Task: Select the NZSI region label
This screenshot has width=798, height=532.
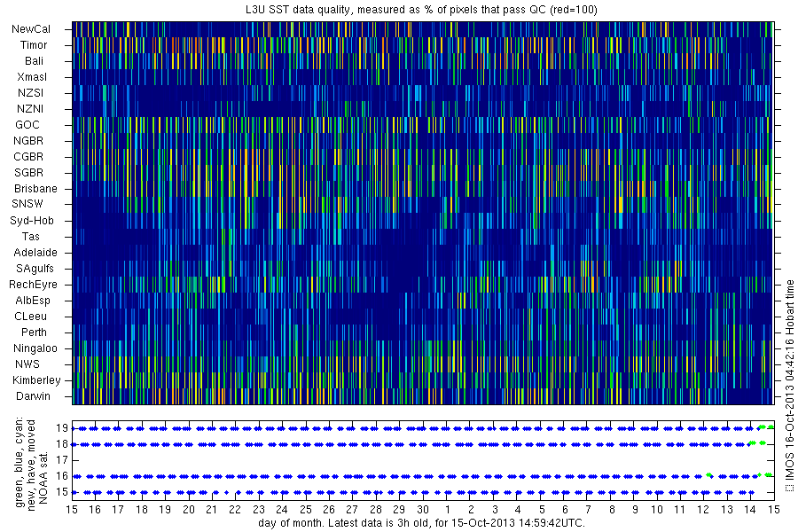Action: pyautogui.click(x=30, y=92)
